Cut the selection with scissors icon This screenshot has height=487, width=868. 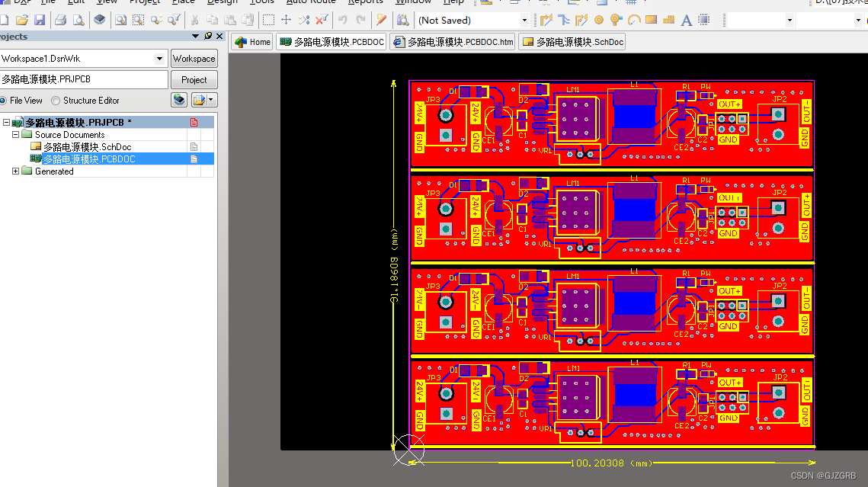pos(194,21)
